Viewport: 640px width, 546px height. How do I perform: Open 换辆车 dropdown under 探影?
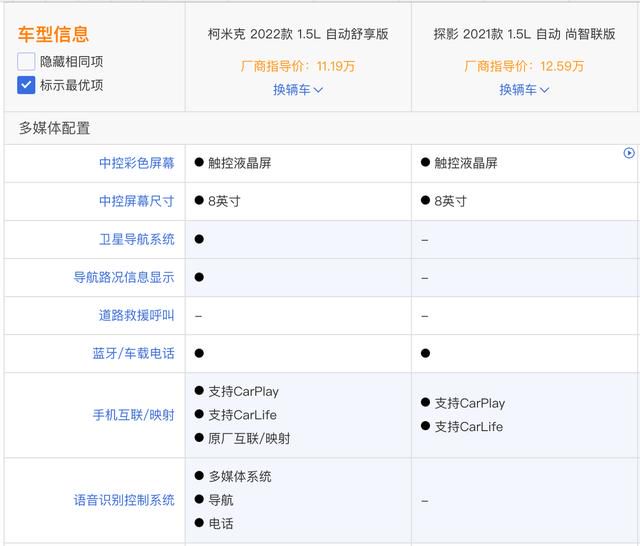tap(524, 89)
